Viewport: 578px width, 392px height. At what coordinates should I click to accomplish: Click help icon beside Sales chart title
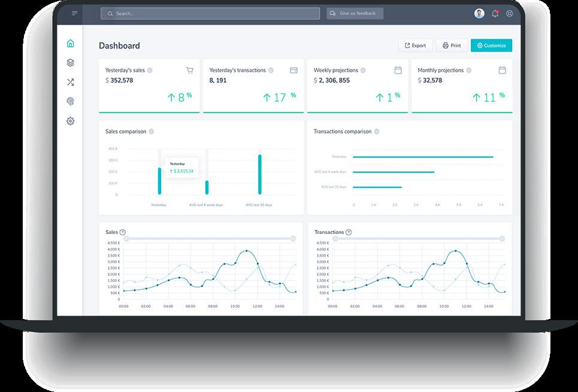123,232
